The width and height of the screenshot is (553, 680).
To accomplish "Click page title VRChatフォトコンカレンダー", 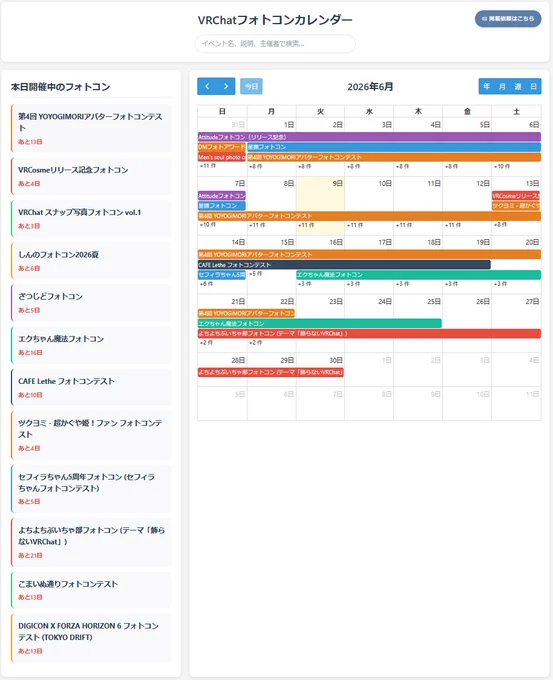I will 275,20.
